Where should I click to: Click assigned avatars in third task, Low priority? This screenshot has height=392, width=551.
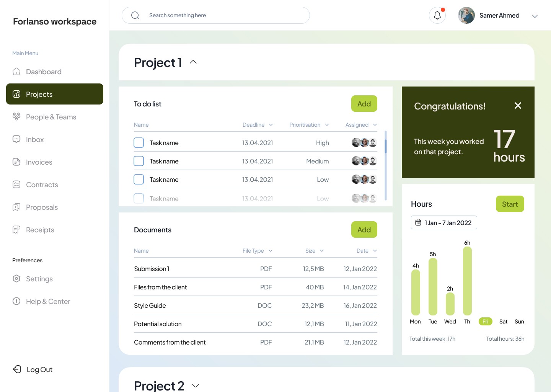[x=364, y=180]
